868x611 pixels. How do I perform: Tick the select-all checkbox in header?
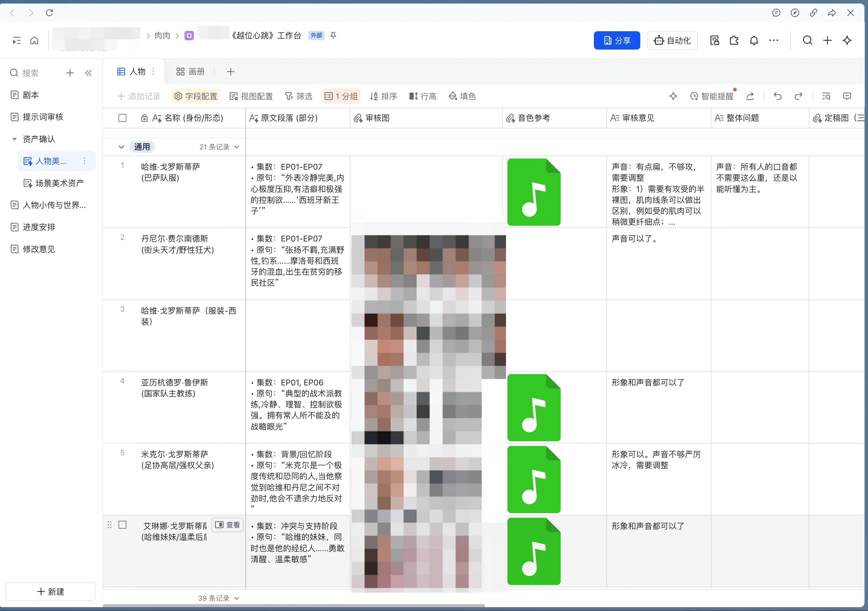(x=122, y=118)
